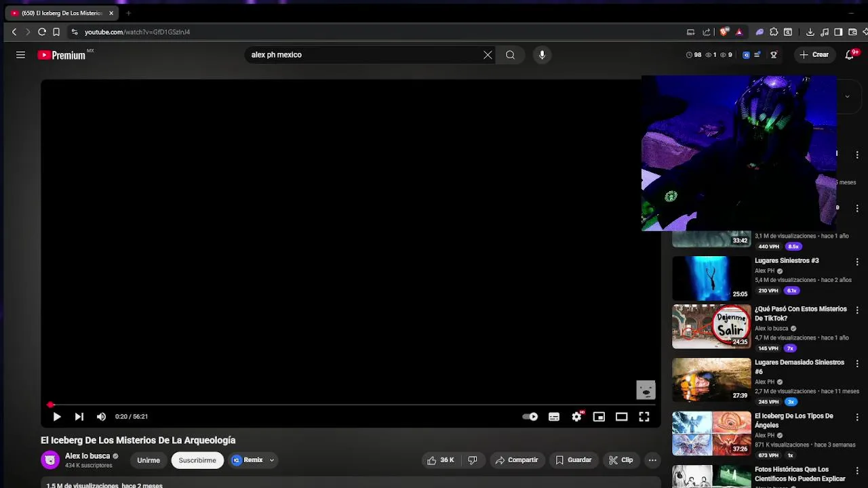This screenshot has height=488, width=868.
Task: Open the browser extensions puzzle icon
Action: (x=774, y=32)
